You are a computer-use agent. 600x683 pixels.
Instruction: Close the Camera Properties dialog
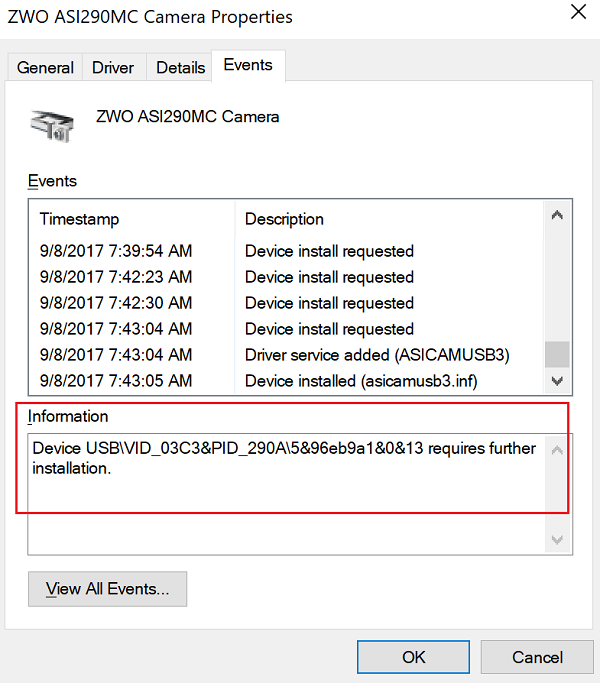tap(578, 12)
